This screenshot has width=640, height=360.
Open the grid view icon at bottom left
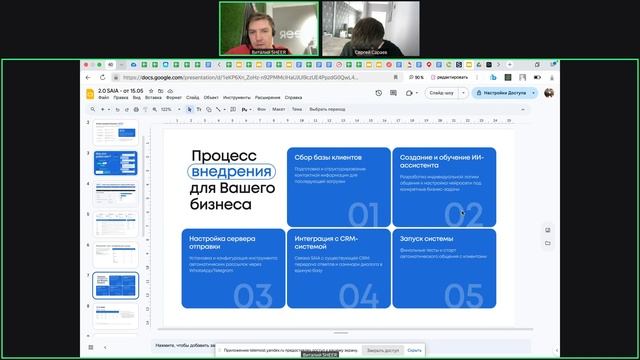[x=91, y=347]
